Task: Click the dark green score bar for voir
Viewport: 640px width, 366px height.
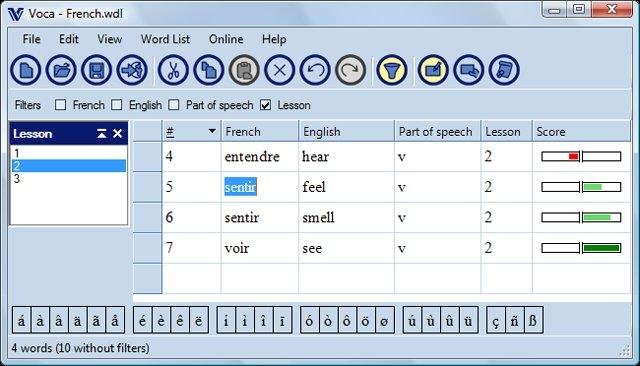Action: pyautogui.click(x=581, y=248)
